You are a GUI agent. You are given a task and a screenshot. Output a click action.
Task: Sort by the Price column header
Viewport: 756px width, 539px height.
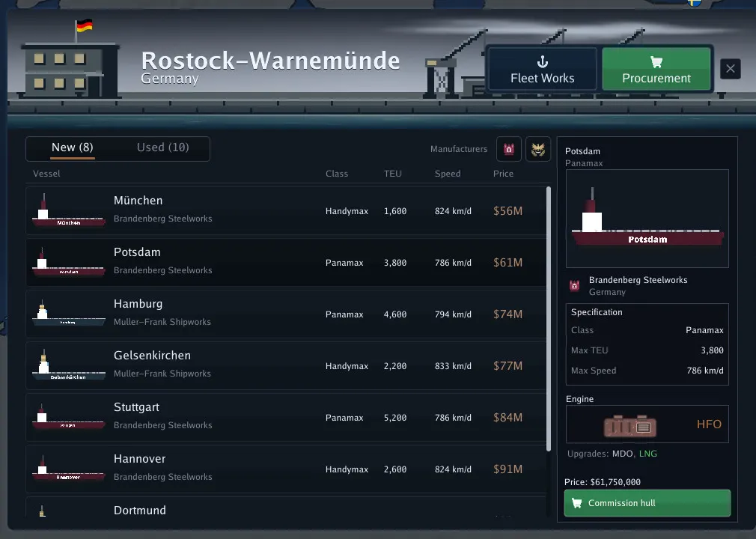point(503,174)
